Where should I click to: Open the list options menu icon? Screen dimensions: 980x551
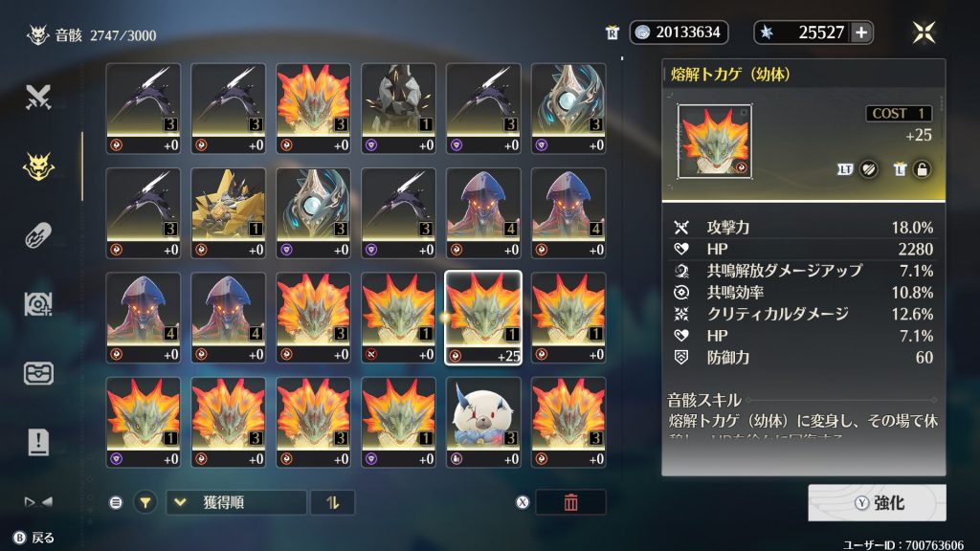[116, 502]
